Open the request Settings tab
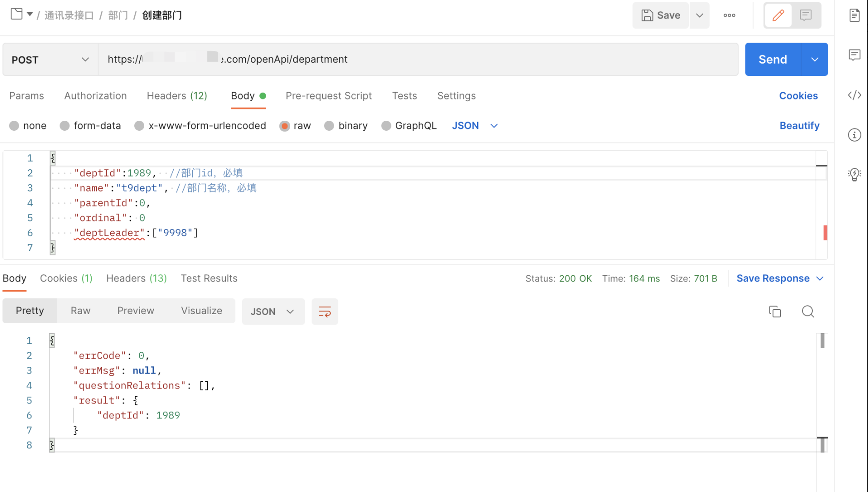 point(456,96)
